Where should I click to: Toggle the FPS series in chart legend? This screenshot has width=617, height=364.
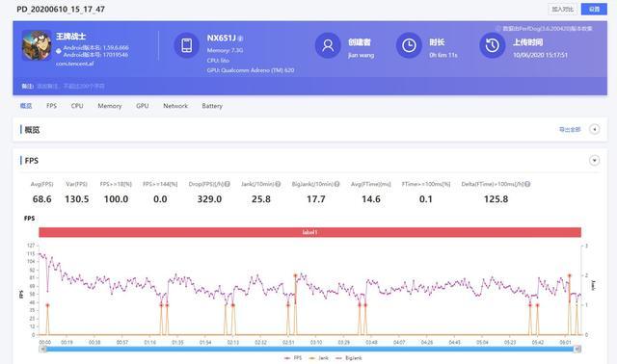click(x=293, y=358)
